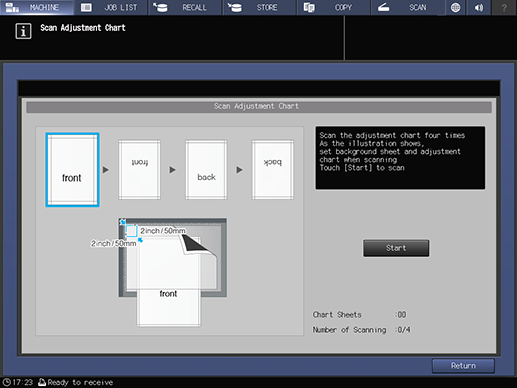This screenshot has height=388, width=517.
Task: Open the SCAN tab
Action: [x=408, y=7]
